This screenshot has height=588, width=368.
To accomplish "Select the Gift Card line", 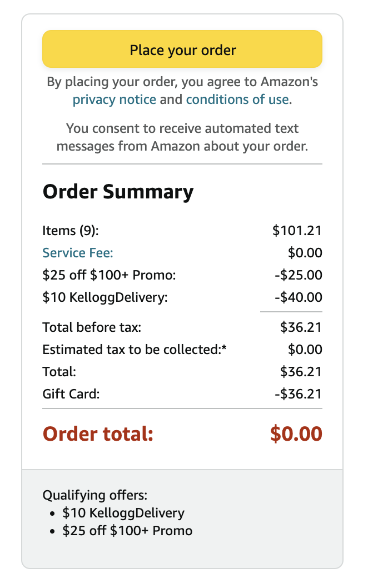I will pyautogui.click(x=68, y=393).
